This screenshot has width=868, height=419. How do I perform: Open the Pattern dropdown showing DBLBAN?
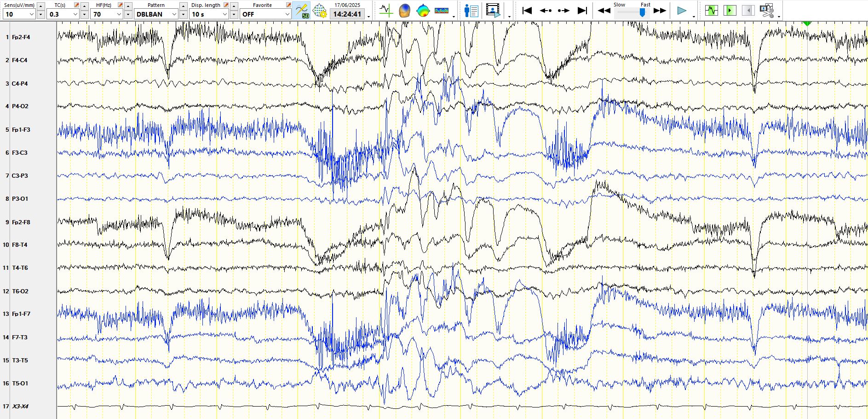point(156,14)
